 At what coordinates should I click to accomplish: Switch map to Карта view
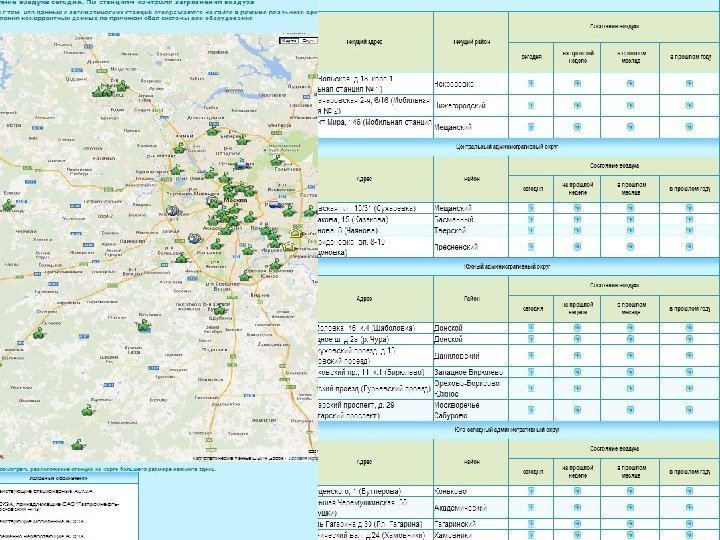point(288,41)
